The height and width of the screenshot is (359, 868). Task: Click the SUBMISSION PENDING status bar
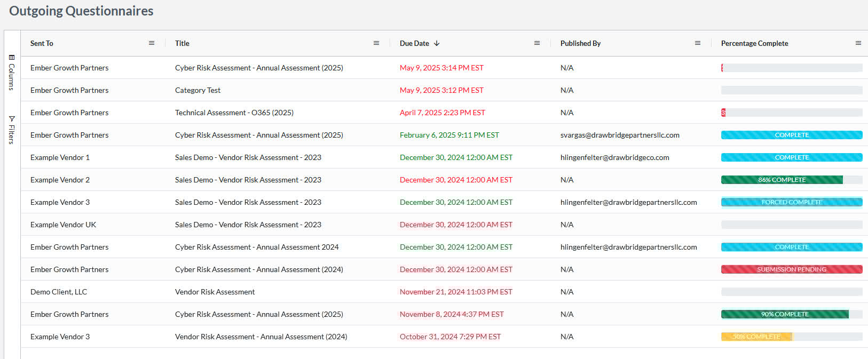[791, 269]
